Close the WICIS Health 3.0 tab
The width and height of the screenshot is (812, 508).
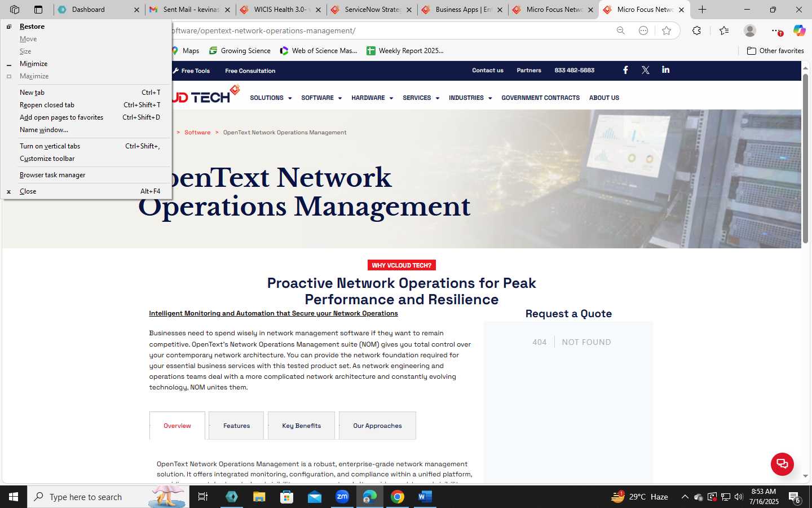[x=318, y=10]
